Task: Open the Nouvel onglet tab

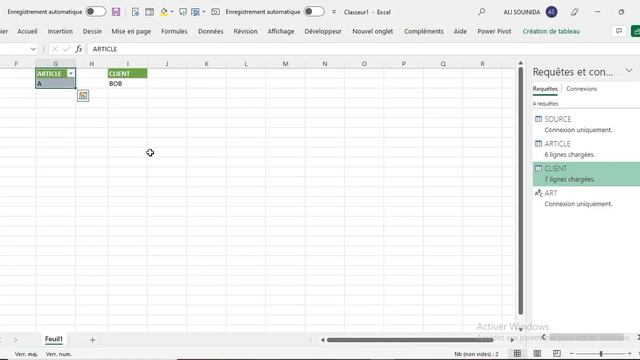Action: click(x=373, y=31)
